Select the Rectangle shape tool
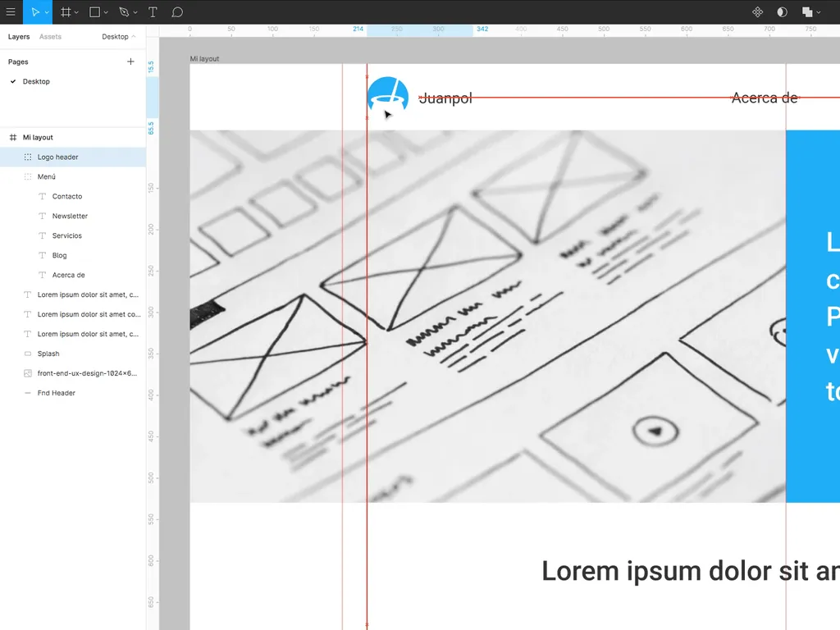The height and width of the screenshot is (630, 840). coord(95,11)
